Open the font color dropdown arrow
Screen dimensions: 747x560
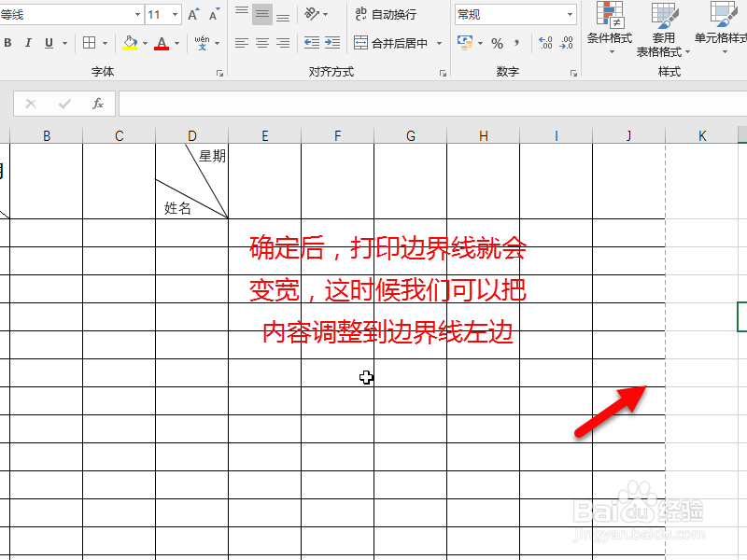pyautogui.click(x=176, y=43)
